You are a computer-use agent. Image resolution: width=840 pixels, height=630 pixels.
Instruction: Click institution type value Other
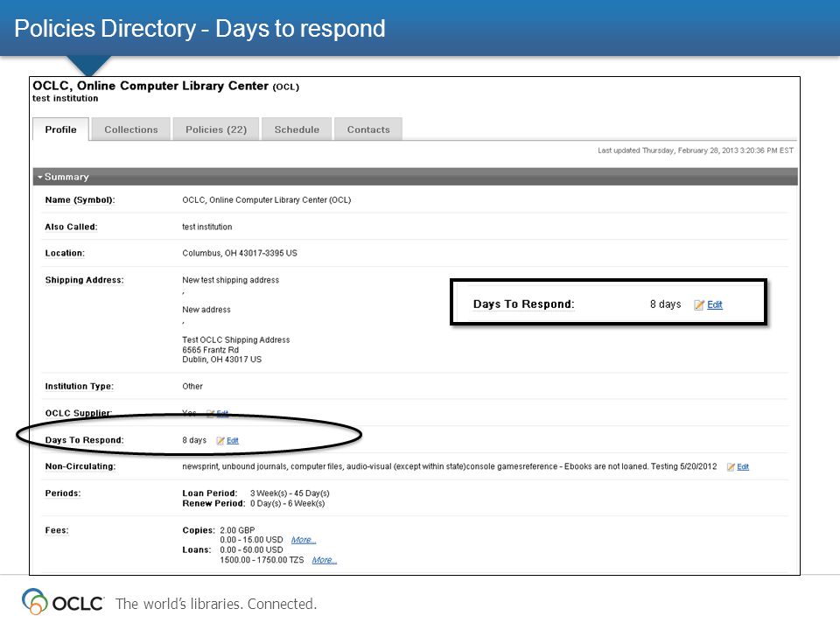click(x=192, y=386)
